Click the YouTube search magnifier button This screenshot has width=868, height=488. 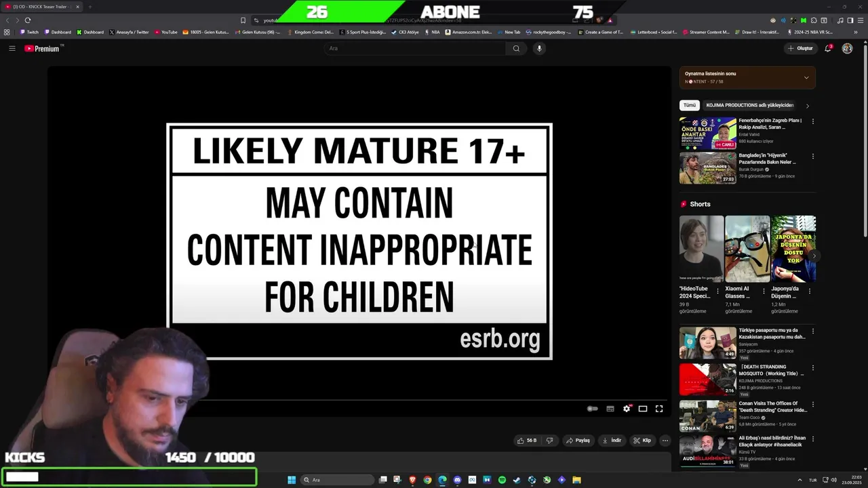coord(516,48)
